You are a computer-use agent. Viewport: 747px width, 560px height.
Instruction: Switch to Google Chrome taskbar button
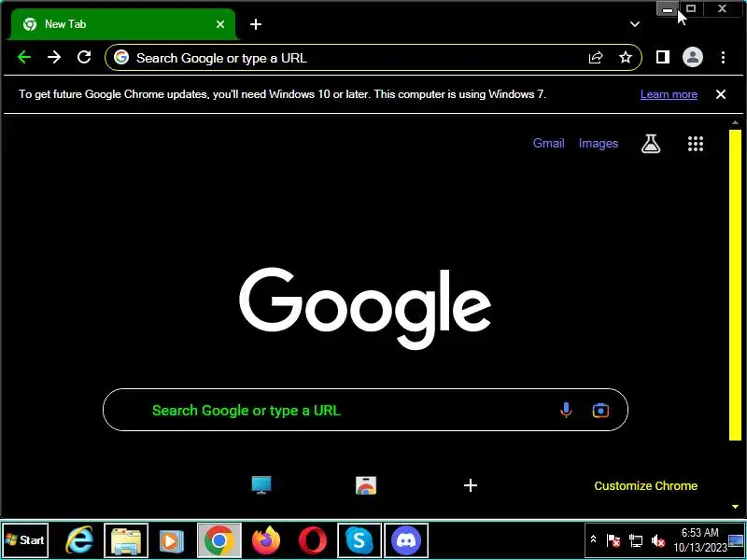coord(219,540)
